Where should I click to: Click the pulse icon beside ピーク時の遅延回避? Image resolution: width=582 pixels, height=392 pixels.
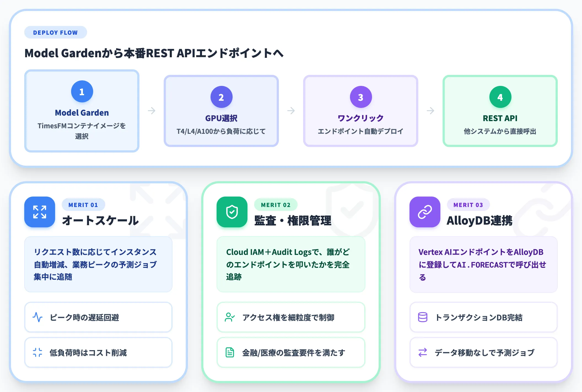coord(37,317)
